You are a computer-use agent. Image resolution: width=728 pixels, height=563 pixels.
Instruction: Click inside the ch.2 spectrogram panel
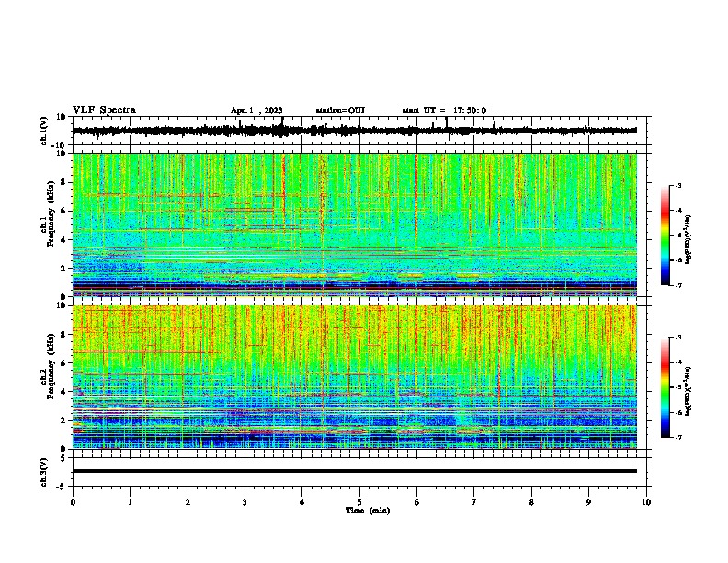[355, 377]
